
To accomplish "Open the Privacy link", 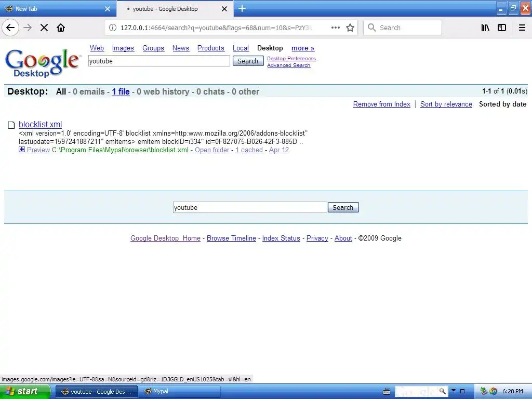I will point(317,238).
